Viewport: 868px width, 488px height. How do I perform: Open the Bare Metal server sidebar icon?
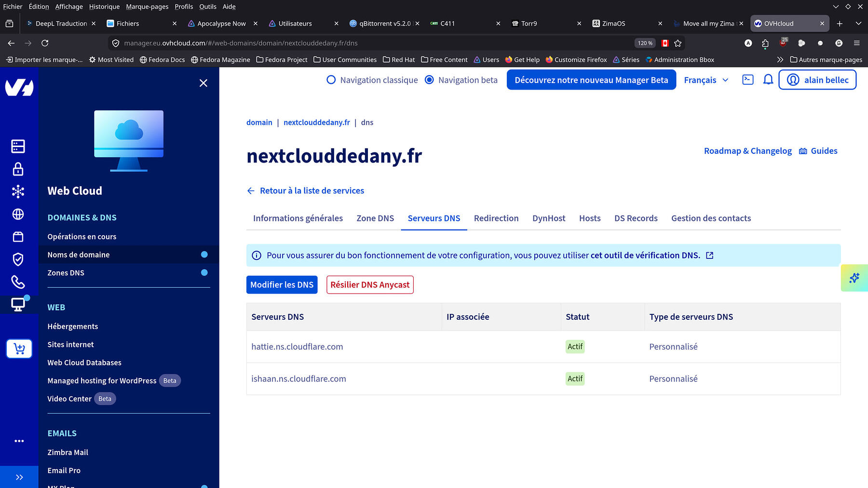pyautogui.click(x=18, y=146)
